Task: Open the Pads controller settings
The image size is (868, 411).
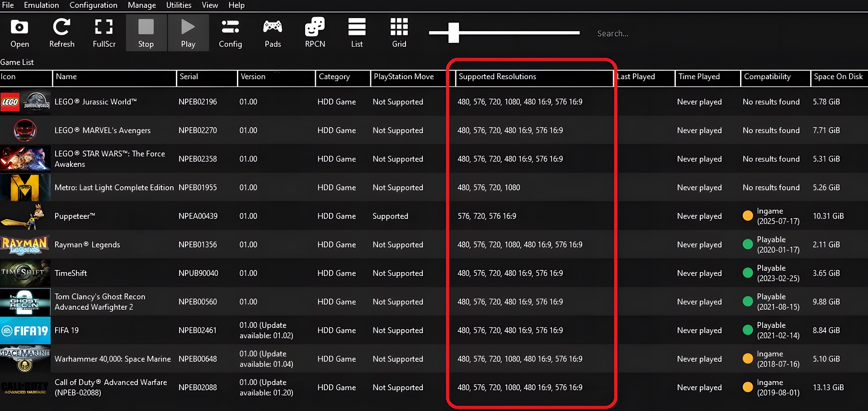Action: 273,33
